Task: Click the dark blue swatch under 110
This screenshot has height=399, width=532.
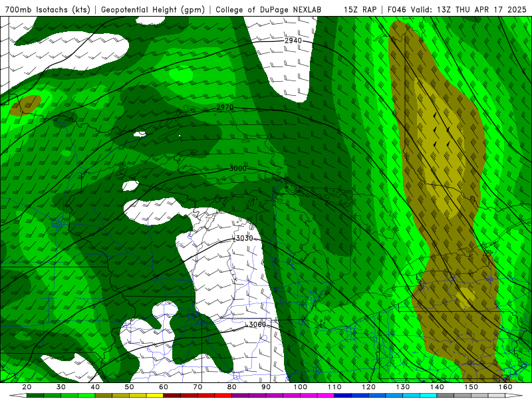Action: click(x=343, y=396)
